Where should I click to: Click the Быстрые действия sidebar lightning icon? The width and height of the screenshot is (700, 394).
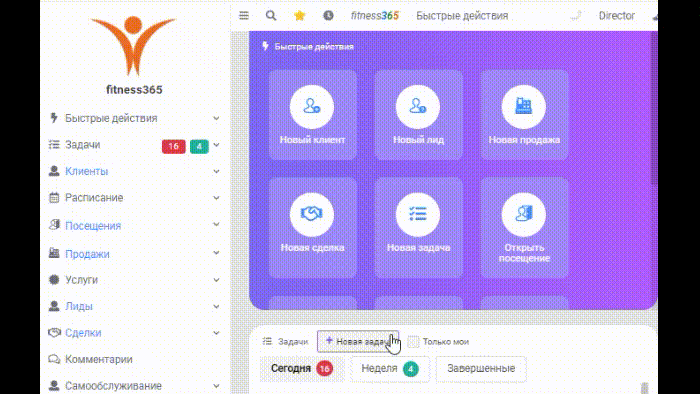click(x=54, y=118)
